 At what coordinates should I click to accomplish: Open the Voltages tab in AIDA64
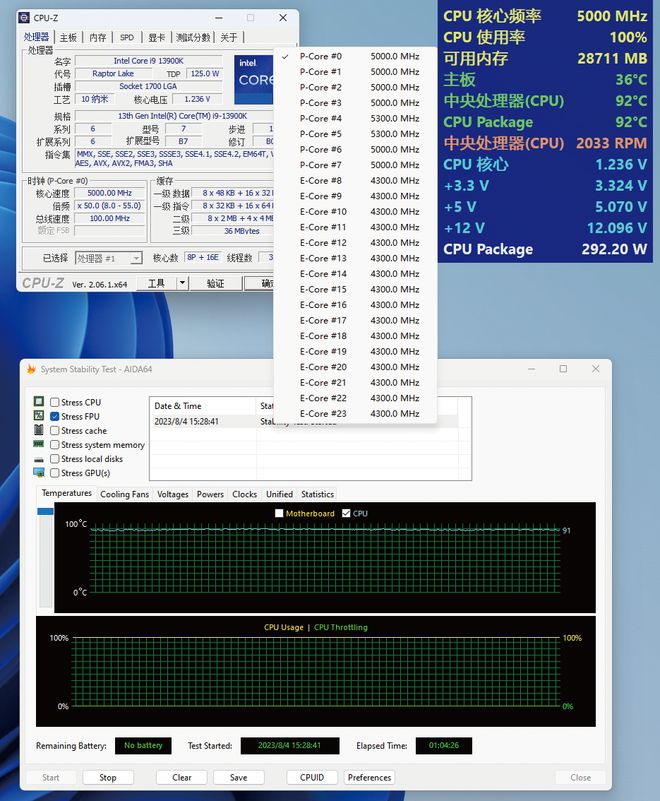tap(173, 494)
